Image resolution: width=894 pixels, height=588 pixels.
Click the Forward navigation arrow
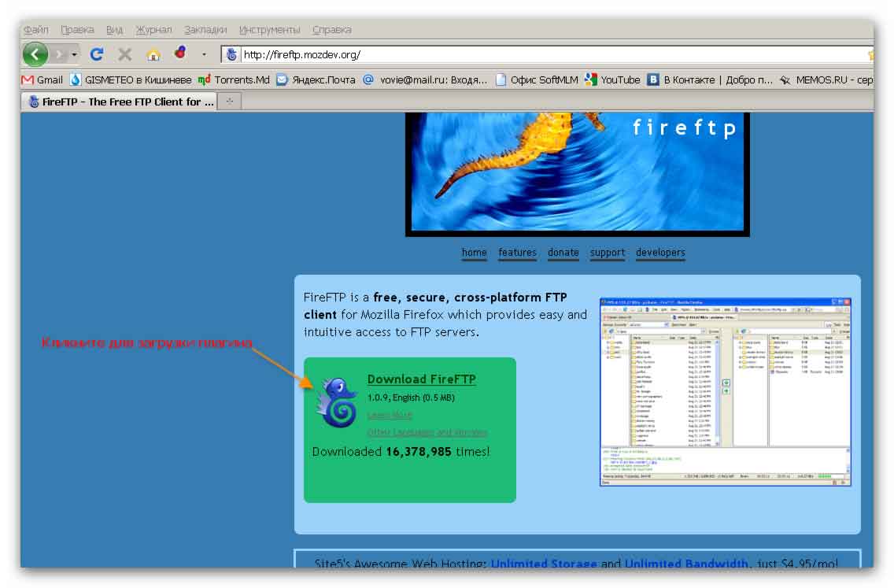(58, 55)
